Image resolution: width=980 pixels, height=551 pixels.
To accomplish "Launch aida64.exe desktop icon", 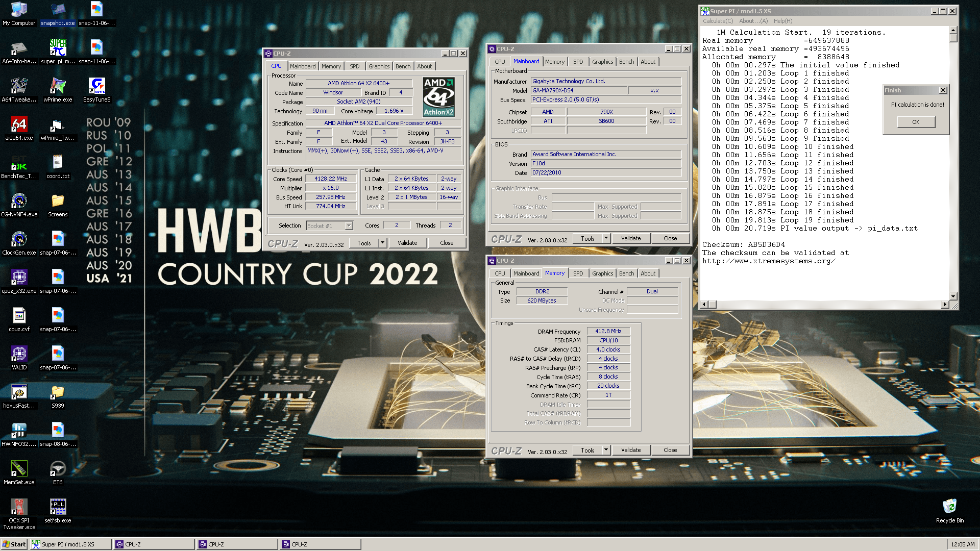I will point(19,129).
